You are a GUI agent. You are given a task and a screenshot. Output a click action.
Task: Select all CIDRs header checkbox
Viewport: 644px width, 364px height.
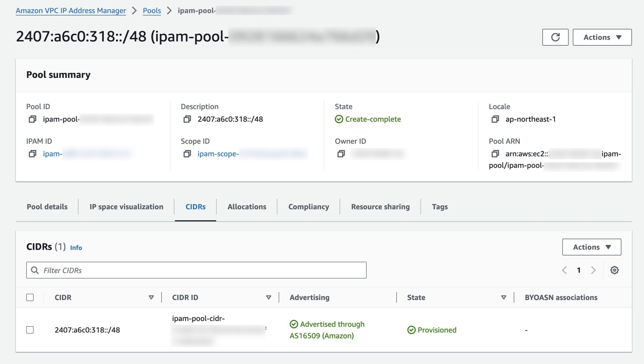[30, 297]
